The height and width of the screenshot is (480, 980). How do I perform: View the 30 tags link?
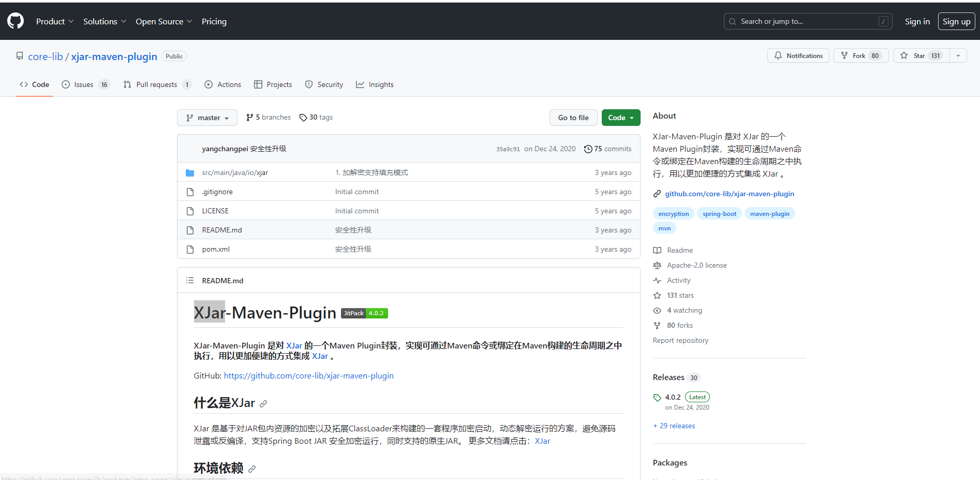pyautogui.click(x=316, y=118)
